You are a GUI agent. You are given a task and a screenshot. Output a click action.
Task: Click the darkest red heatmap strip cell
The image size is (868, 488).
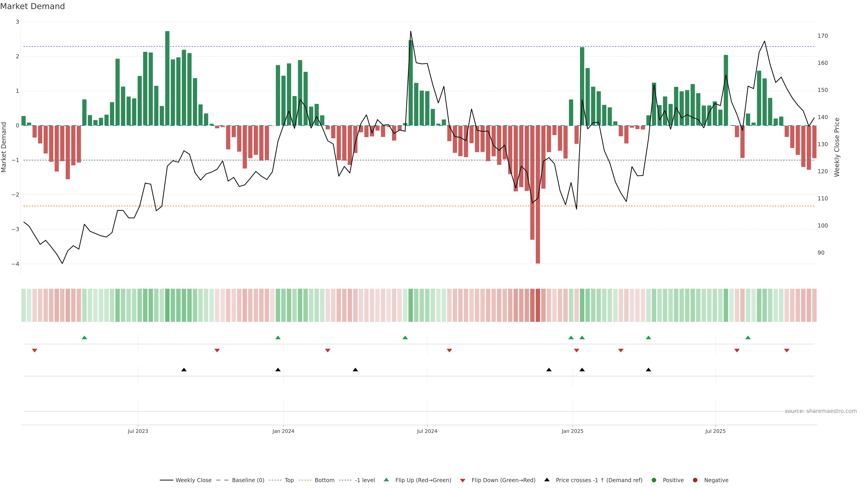pos(538,305)
